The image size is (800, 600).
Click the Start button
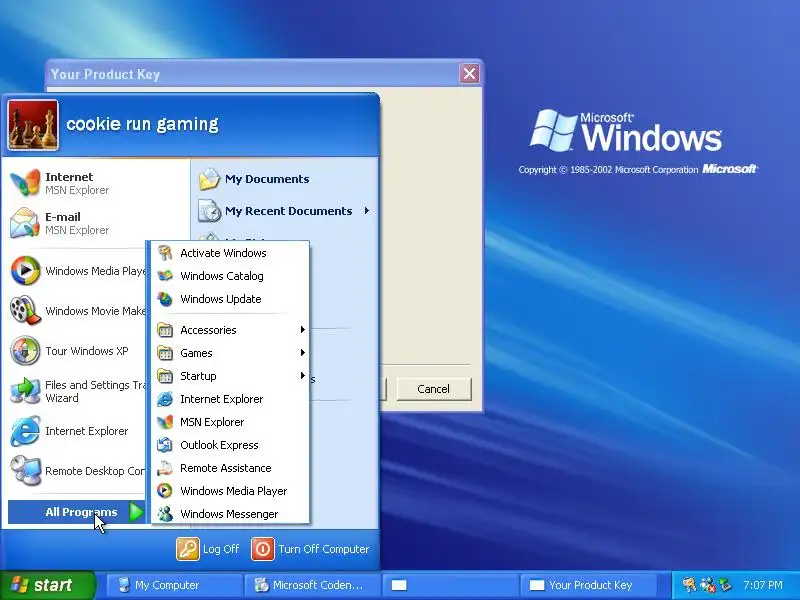pos(47,585)
